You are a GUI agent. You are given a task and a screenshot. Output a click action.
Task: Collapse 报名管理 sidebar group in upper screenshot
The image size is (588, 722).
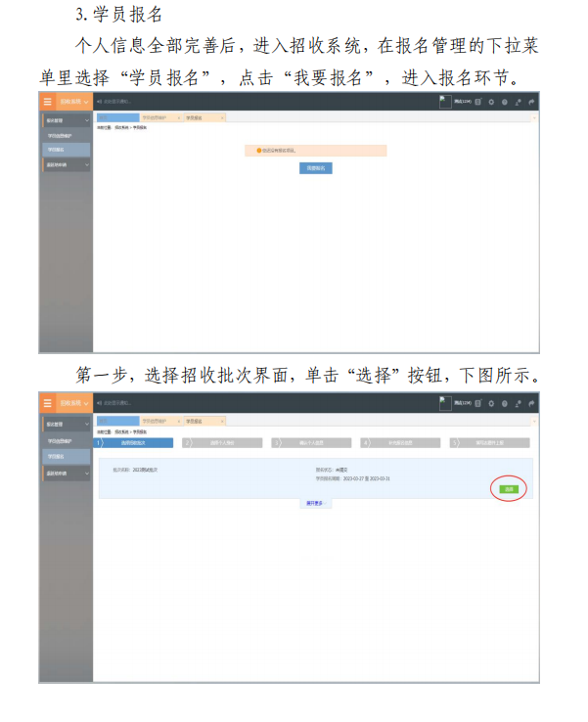pyautogui.click(x=67, y=120)
